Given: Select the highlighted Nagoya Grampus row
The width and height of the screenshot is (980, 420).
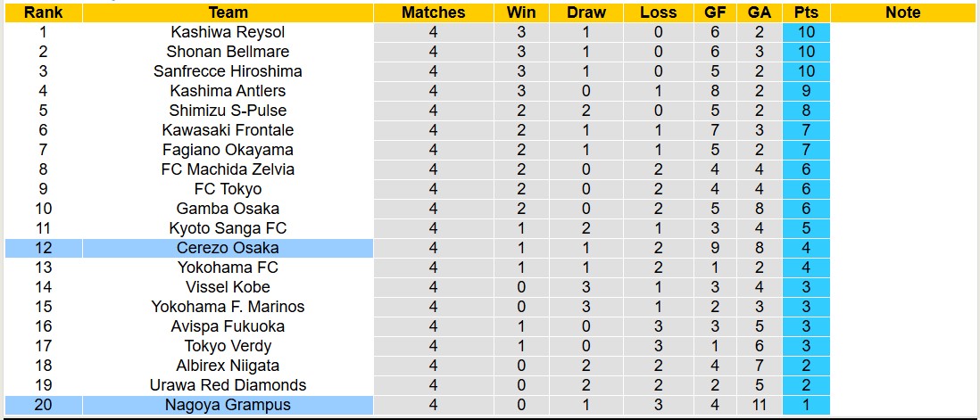Looking at the screenshot, I should click(x=228, y=405).
